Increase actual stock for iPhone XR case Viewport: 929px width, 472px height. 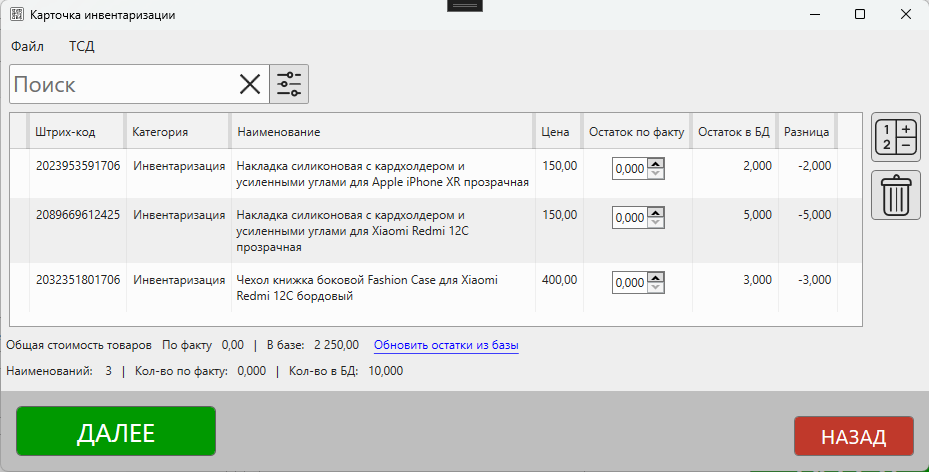655,164
